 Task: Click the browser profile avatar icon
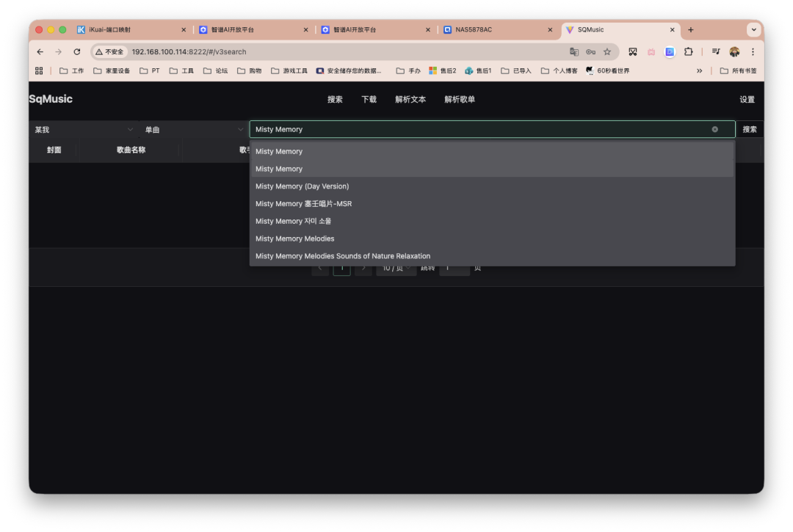(734, 51)
